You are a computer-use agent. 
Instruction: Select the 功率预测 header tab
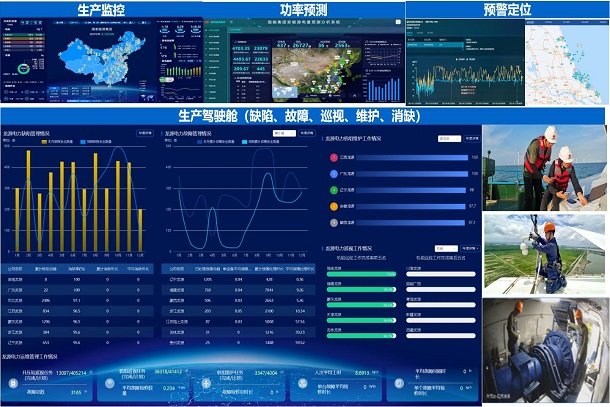[x=303, y=9]
